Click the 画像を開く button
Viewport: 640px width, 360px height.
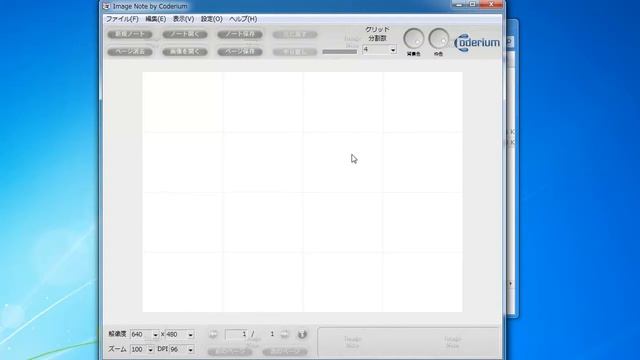click(x=185, y=52)
